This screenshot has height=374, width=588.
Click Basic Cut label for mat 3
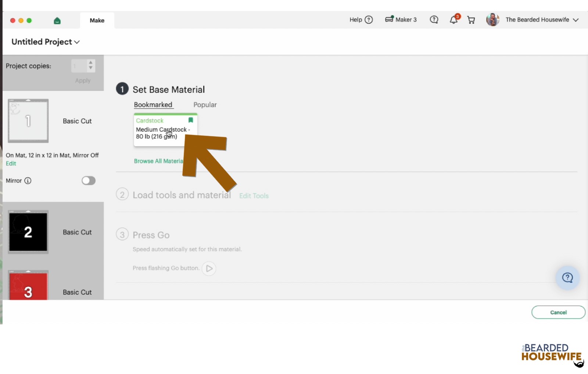point(77,292)
